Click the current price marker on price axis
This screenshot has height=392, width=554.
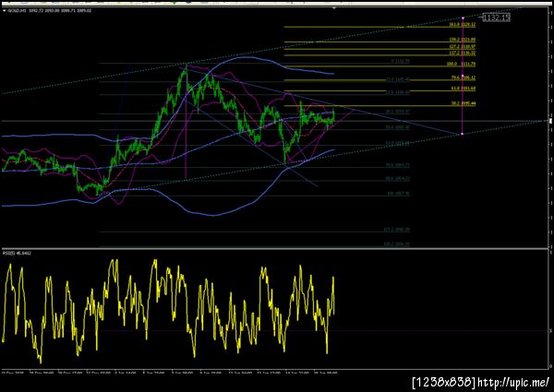(550, 121)
